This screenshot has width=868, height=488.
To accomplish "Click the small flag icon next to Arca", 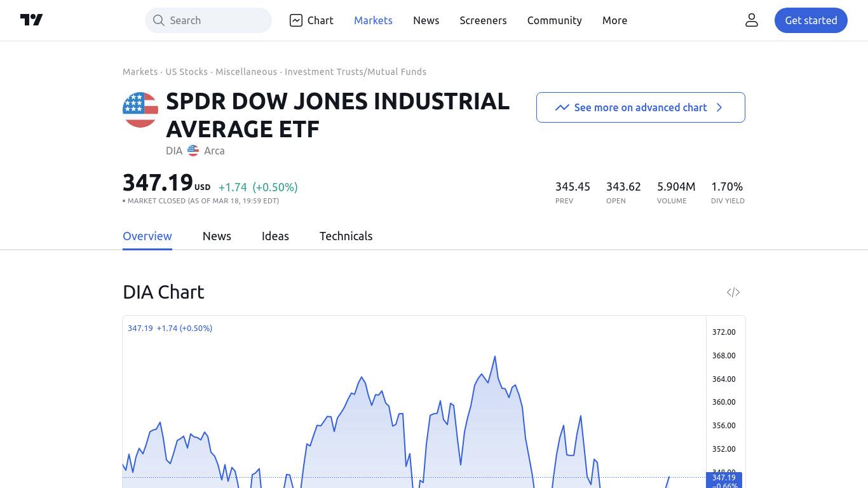I will 193,151.
